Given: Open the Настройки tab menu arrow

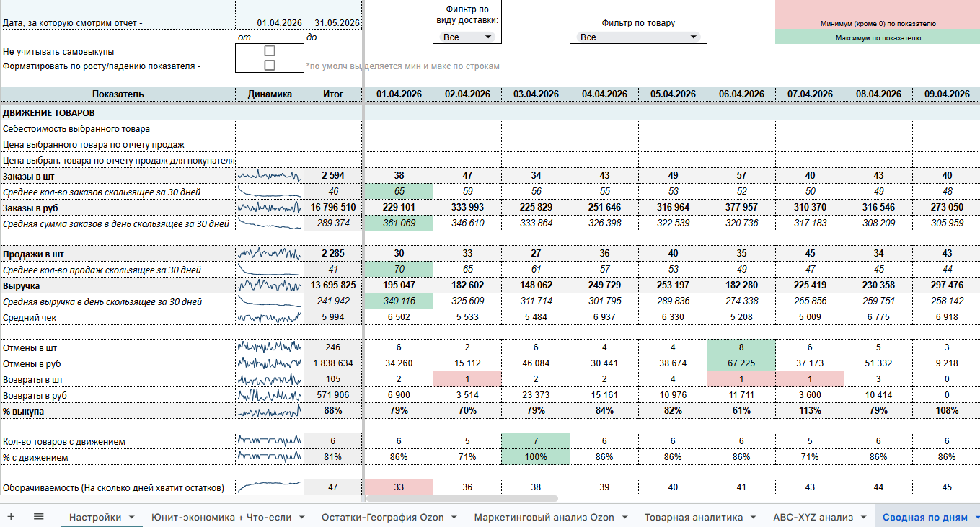Looking at the screenshot, I should click(x=131, y=517).
